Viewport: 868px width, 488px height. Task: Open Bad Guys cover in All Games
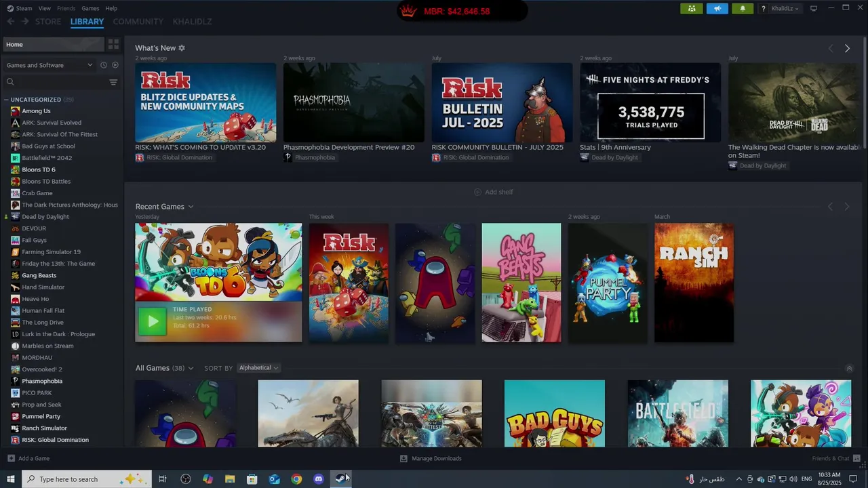coord(555,413)
